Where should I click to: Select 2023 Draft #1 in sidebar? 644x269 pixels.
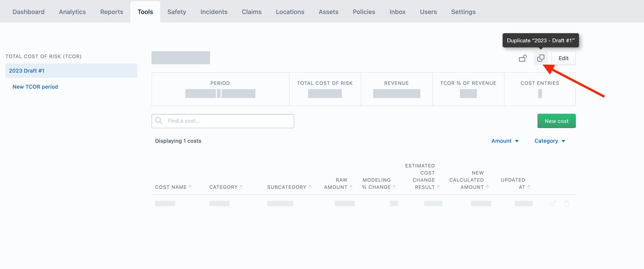[x=71, y=71]
